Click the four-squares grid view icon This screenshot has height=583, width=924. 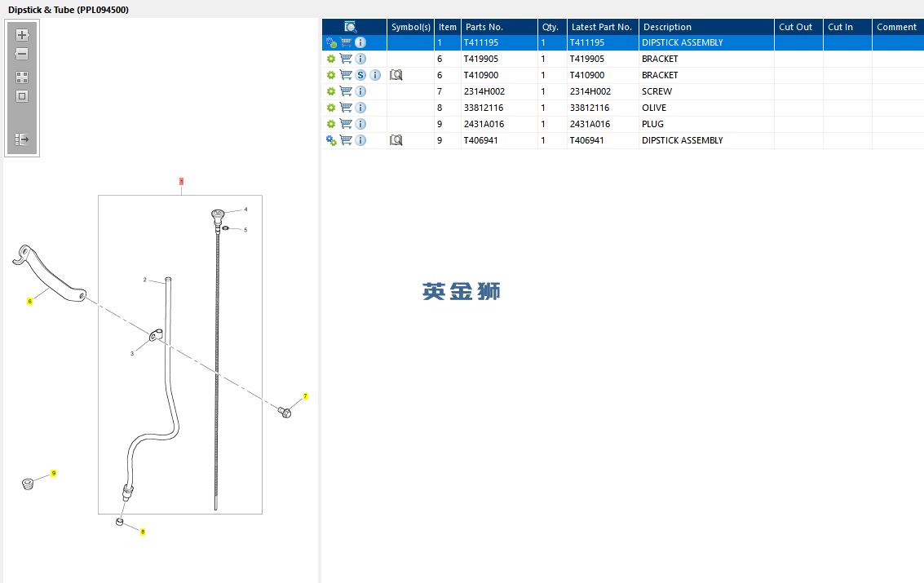(x=22, y=77)
